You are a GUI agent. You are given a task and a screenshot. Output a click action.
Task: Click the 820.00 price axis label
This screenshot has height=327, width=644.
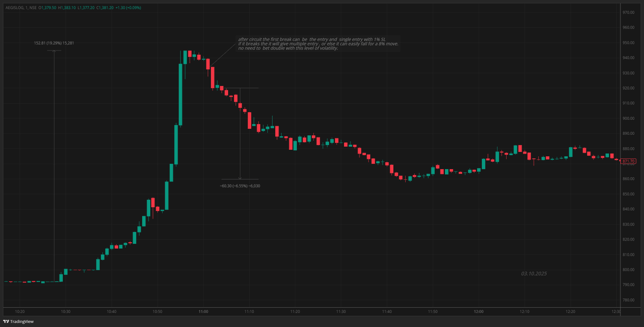pos(628,239)
